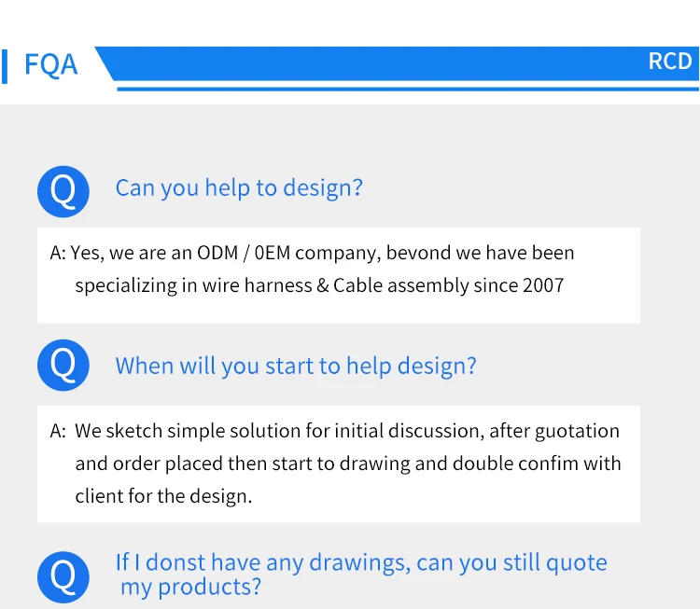Click the answer starting "We sketch simple solution"
Image resolution: width=700 pixels, height=609 pixels.
click(339, 464)
